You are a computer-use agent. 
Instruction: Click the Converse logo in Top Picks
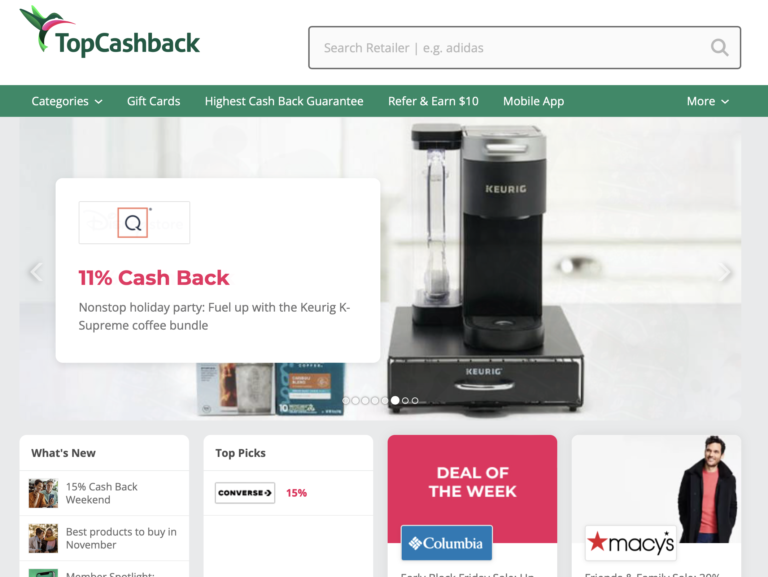click(245, 493)
